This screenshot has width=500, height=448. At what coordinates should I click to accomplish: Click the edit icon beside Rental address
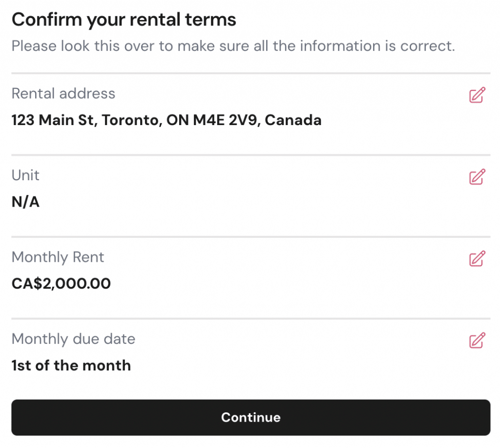(478, 95)
